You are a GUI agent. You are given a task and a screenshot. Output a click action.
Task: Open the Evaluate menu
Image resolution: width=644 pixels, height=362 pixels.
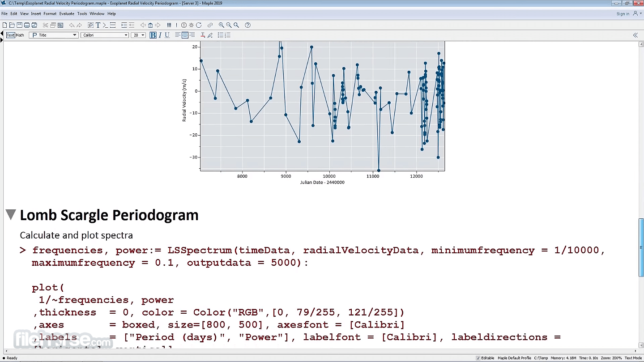[x=67, y=14]
